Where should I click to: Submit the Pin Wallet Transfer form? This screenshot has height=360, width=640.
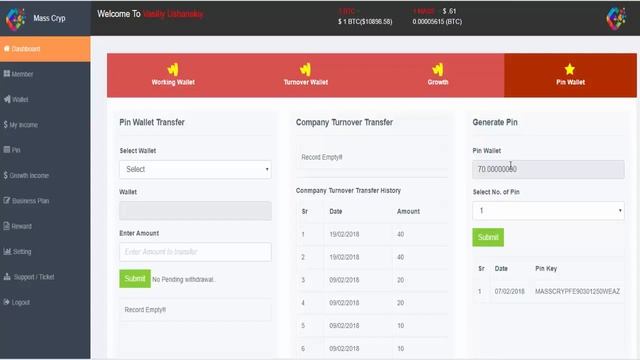tap(135, 279)
